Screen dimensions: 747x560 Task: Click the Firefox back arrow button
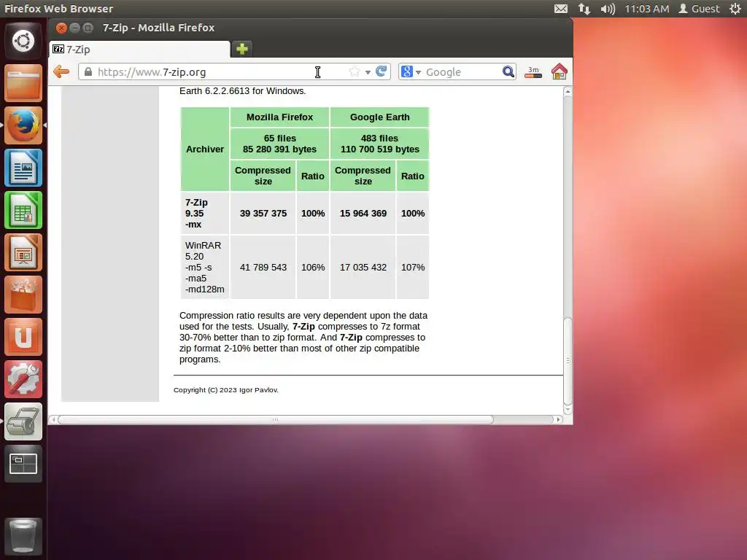point(61,72)
